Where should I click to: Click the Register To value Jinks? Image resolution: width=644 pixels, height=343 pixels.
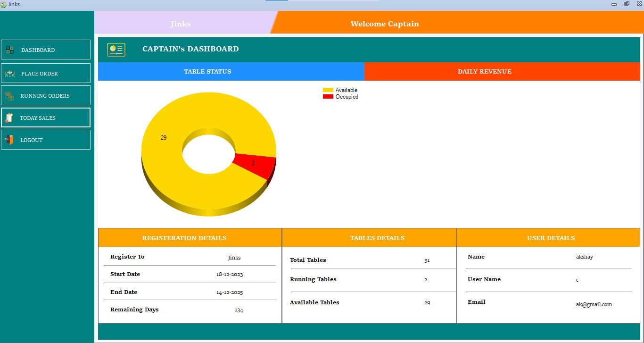click(234, 258)
